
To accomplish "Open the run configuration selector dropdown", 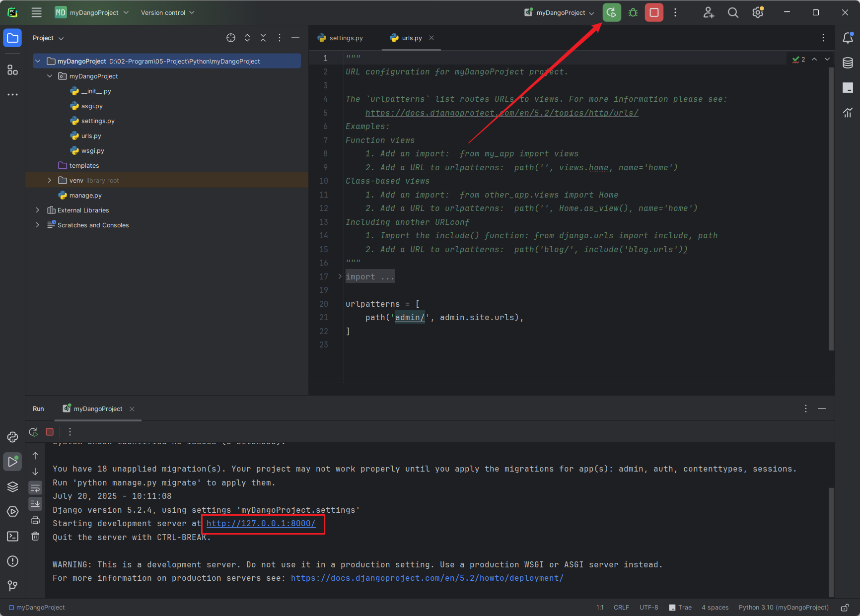I will [558, 12].
